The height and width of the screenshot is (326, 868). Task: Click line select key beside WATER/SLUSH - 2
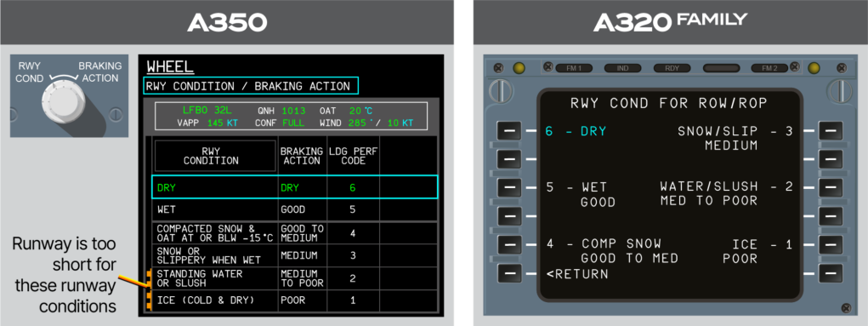coord(831,187)
